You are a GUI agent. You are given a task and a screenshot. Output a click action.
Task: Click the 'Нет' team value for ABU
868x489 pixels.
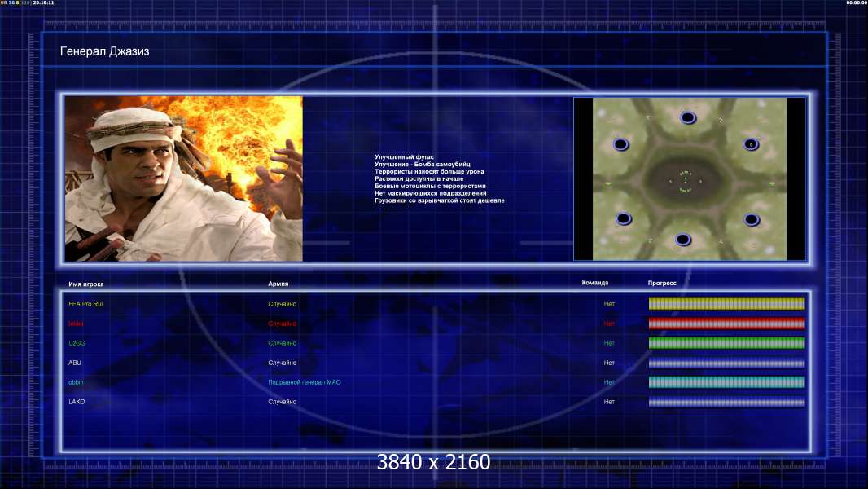[609, 363]
